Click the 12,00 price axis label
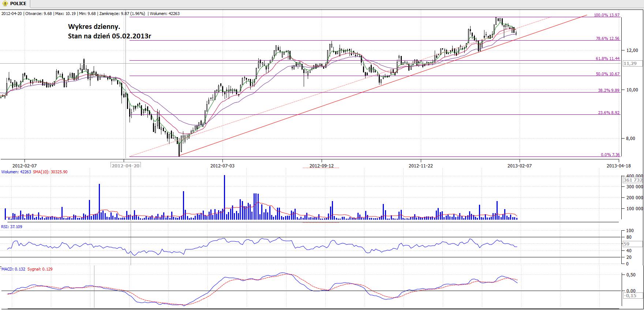This screenshot has height=310, width=644. pyautogui.click(x=632, y=50)
